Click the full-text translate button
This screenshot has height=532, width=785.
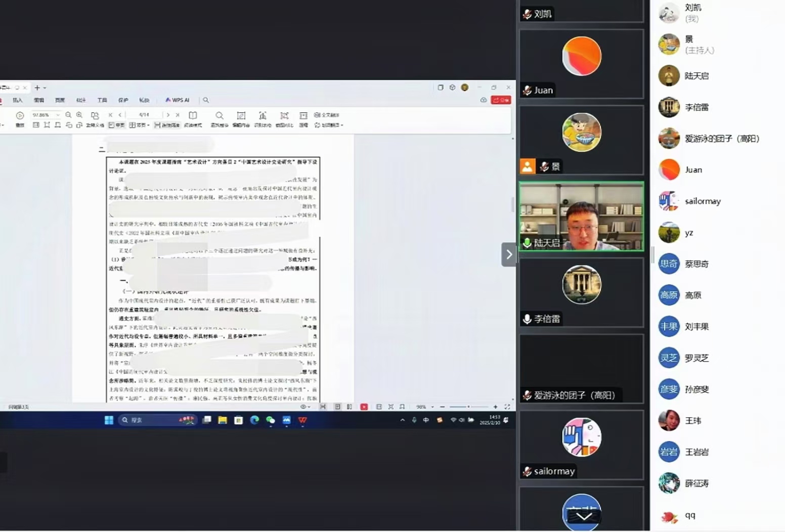tap(327, 115)
